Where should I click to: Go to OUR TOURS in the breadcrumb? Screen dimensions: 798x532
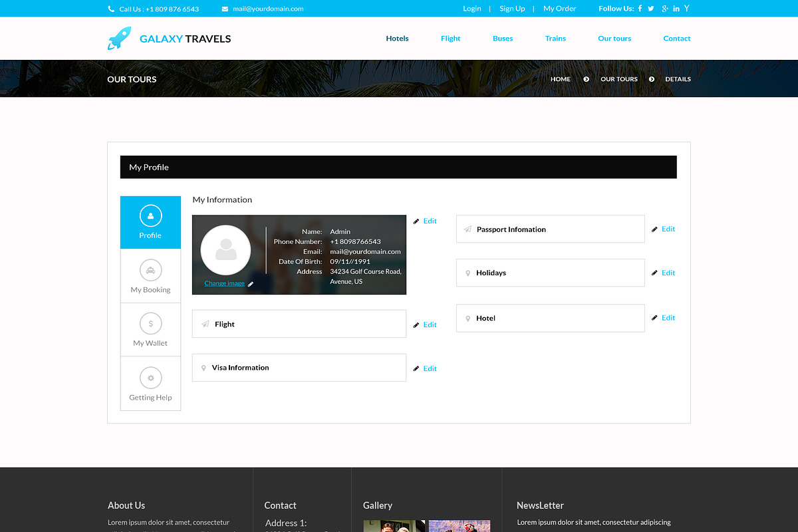(x=619, y=79)
